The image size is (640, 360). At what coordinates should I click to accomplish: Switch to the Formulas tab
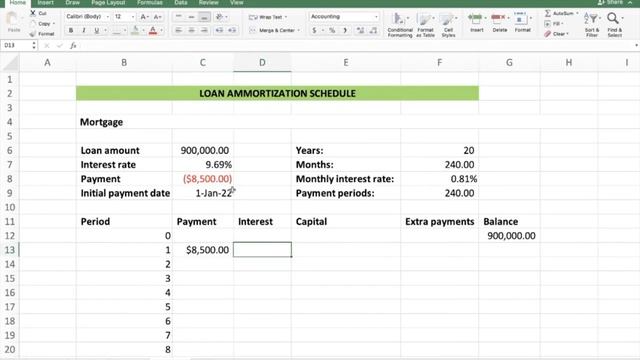[150, 2]
